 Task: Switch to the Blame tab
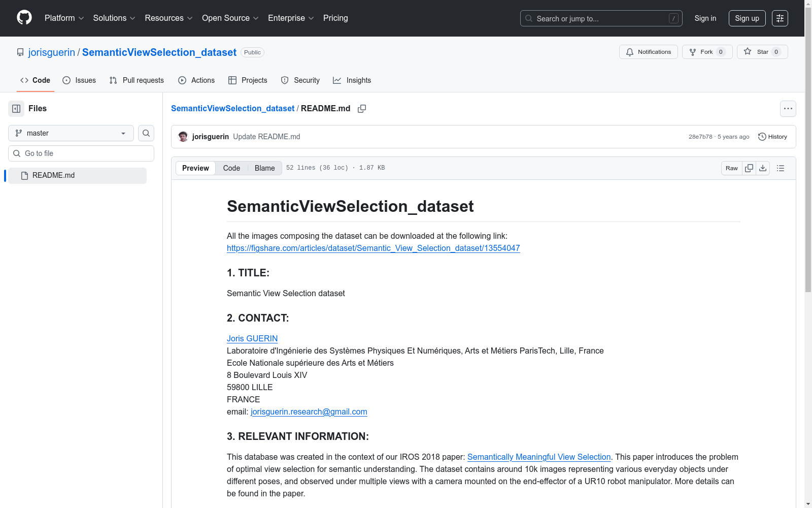(x=264, y=168)
